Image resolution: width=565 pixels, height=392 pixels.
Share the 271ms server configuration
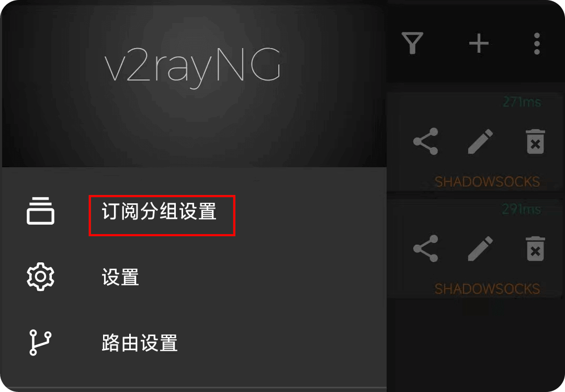pyautogui.click(x=425, y=142)
